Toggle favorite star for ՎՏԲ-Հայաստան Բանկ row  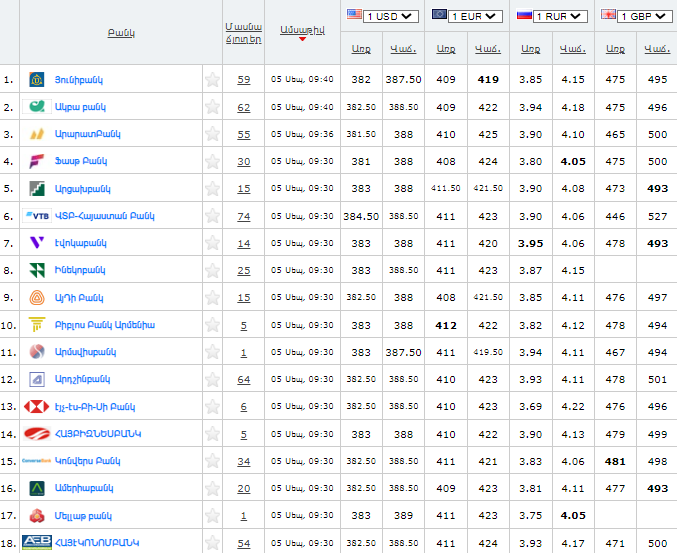tap(212, 216)
